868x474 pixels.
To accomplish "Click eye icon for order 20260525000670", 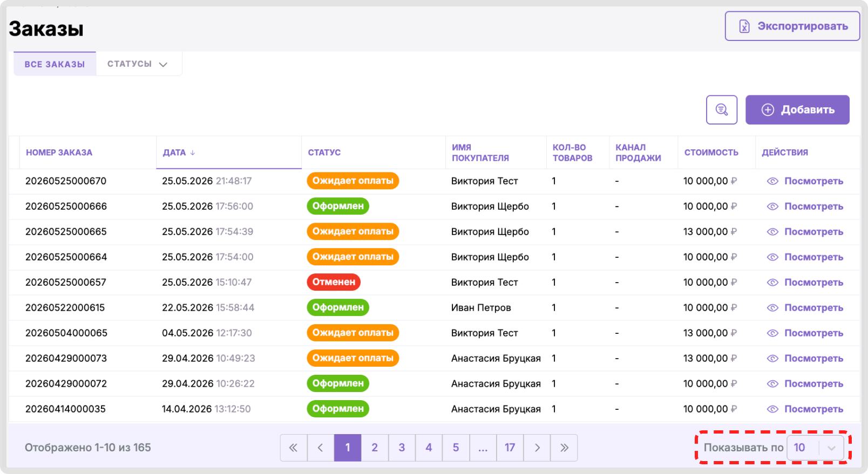I will [772, 181].
